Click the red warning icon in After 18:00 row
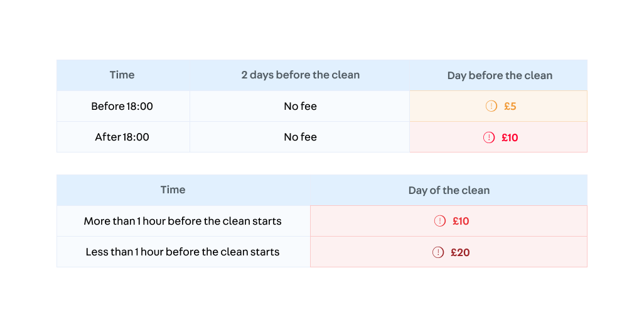 click(x=489, y=137)
